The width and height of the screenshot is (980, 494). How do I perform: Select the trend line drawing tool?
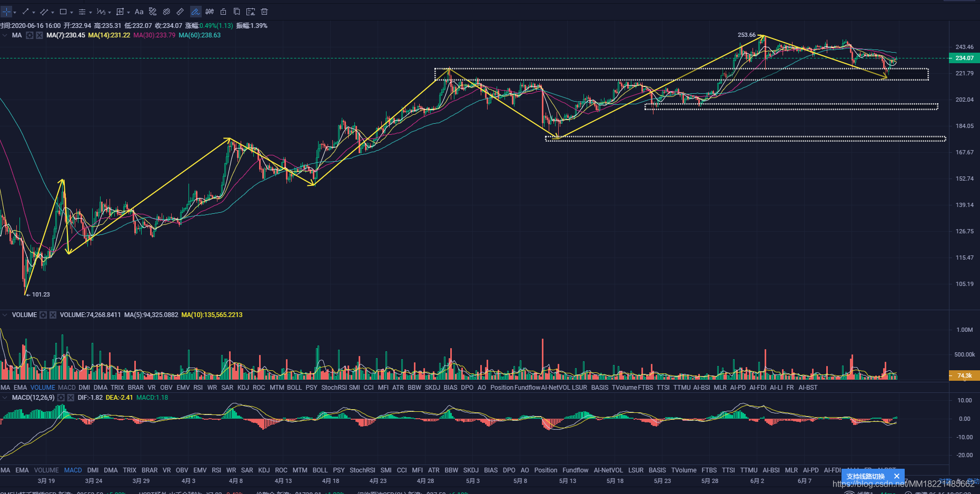click(x=25, y=12)
